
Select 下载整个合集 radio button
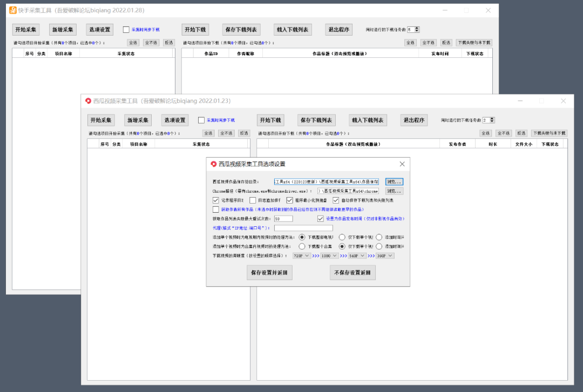click(302, 246)
